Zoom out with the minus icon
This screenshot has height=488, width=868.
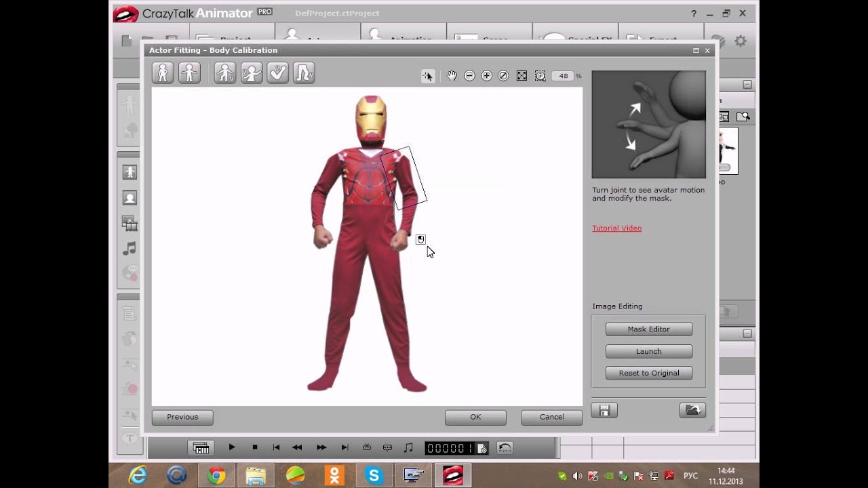(469, 76)
